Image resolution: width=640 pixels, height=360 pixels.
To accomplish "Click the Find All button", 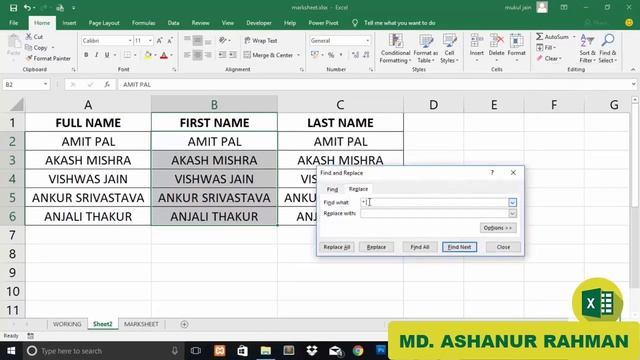I will pyautogui.click(x=420, y=247).
